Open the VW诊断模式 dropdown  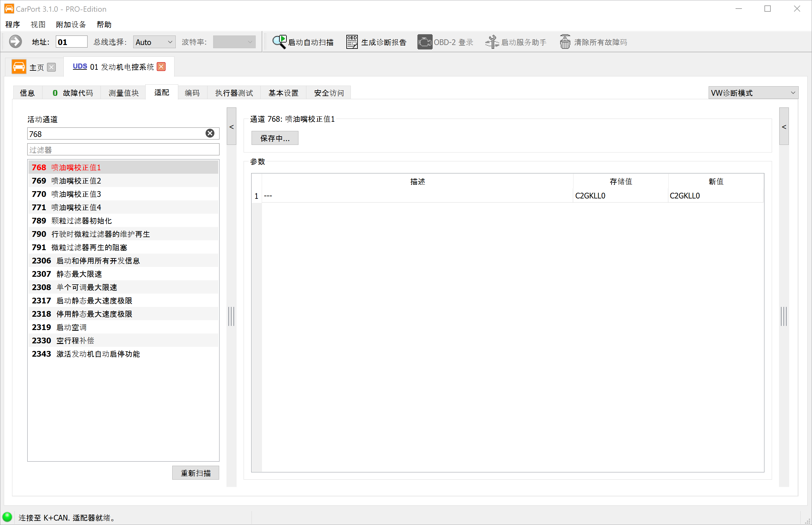pos(753,93)
